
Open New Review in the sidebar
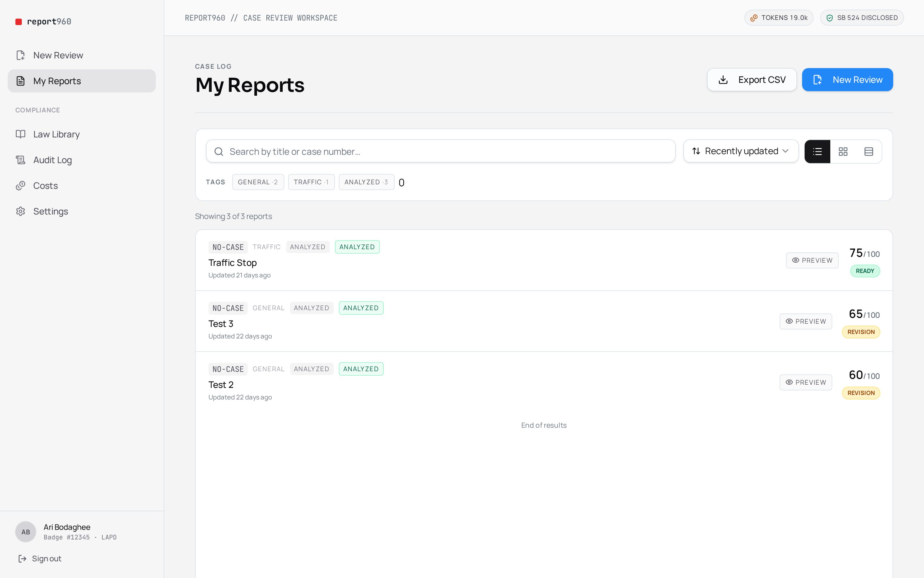pos(82,56)
